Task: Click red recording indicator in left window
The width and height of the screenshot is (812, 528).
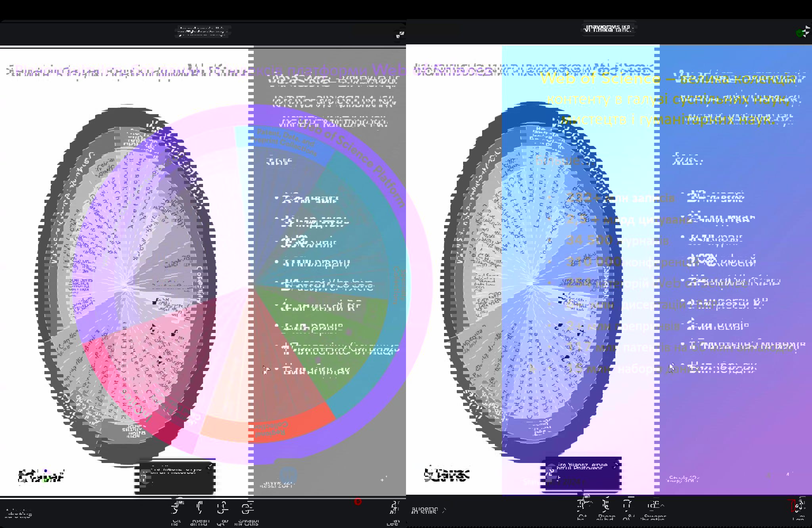Action: click(358, 501)
